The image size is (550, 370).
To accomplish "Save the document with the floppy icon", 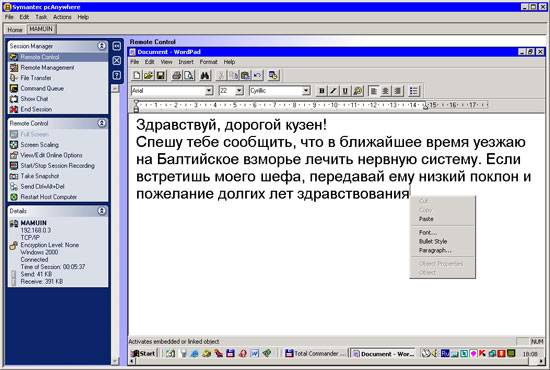I will [x=160, y=75].
